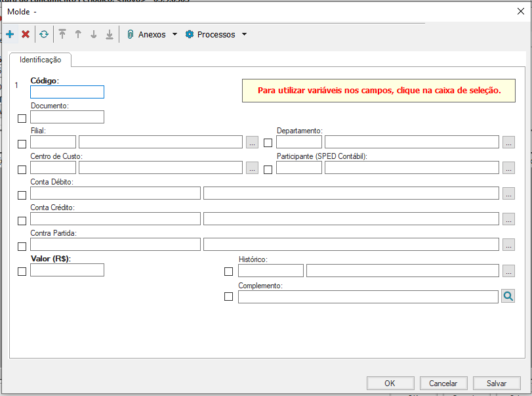Open Filial lookup ellipsis button
The image size is (532, 396).
[x=252, y=142]
